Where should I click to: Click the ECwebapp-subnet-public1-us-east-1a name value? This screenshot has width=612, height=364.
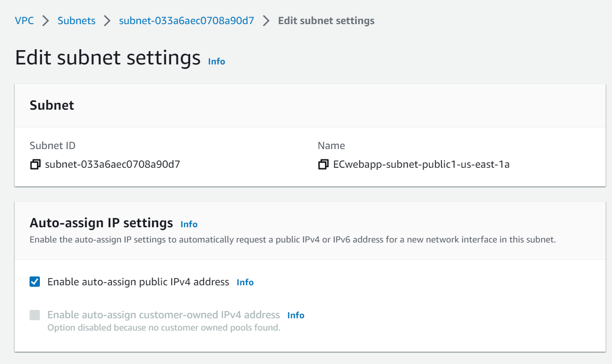[421, 165]
